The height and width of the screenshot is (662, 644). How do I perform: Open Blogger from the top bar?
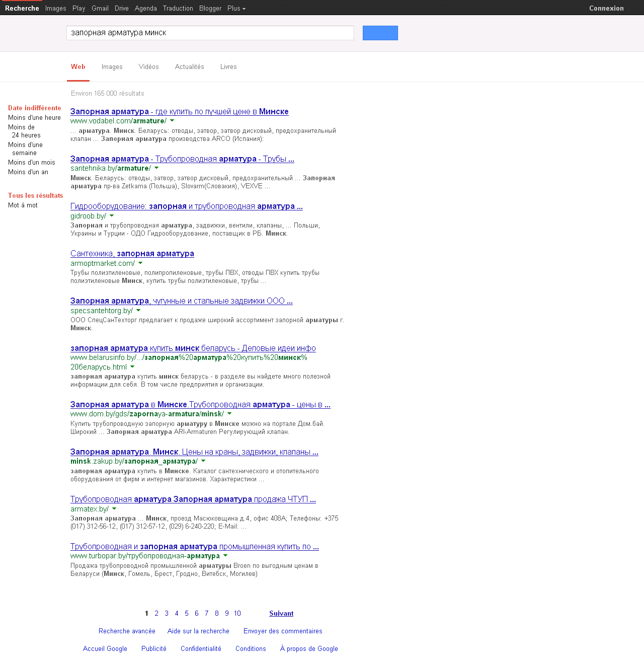coord(210,8)
